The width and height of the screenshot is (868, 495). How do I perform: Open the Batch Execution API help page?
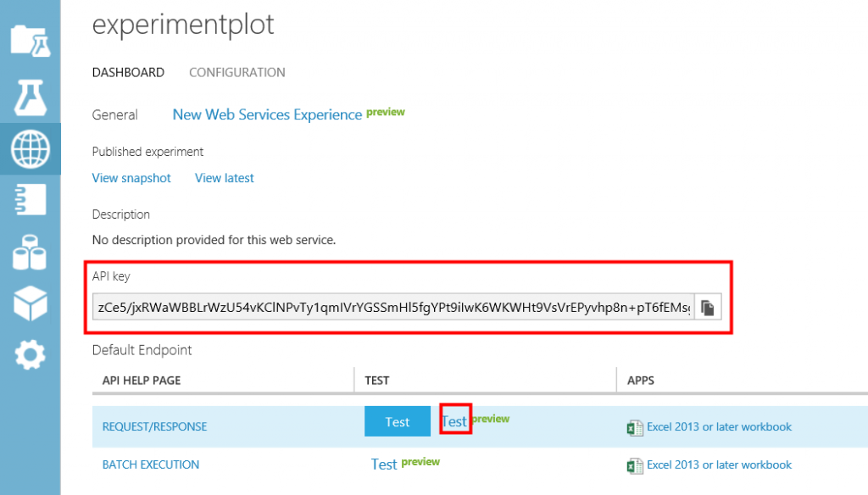coord(151,464)
